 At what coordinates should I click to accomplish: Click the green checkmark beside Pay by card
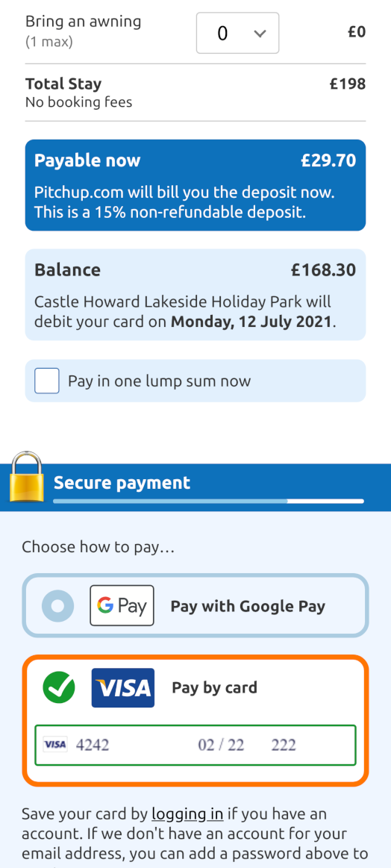pos(59,687)
